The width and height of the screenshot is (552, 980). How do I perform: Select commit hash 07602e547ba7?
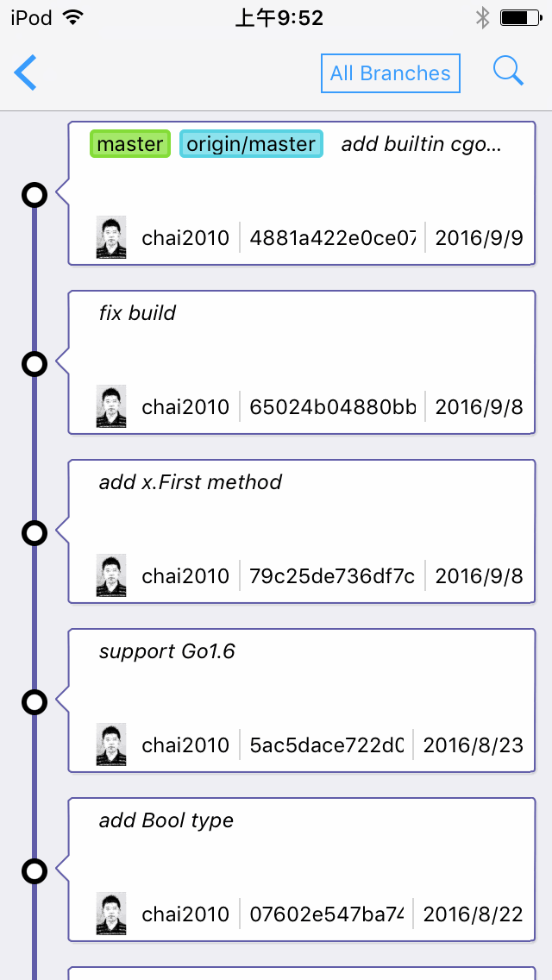[x=326, y=914]
